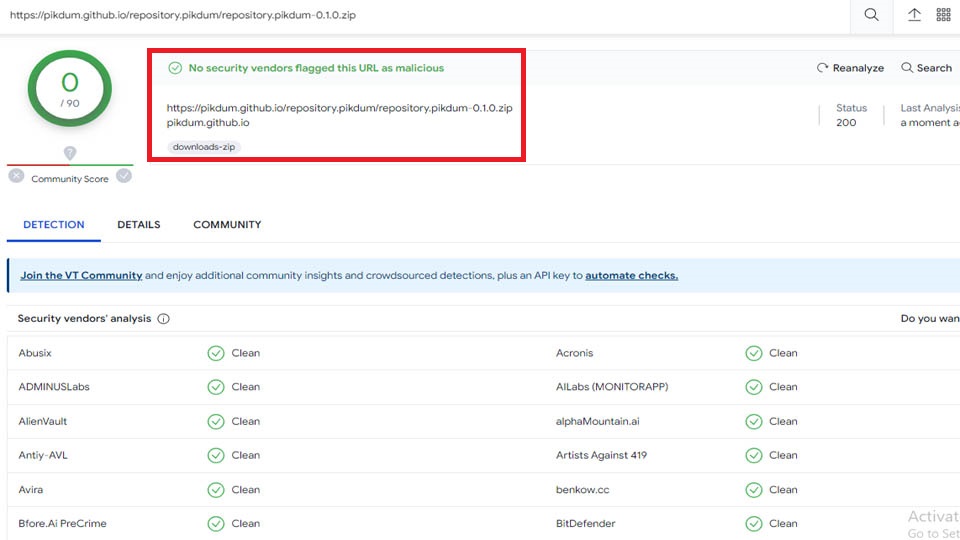Open the COMMUNITY tab
960x540 pixels.
click(227, 225)
